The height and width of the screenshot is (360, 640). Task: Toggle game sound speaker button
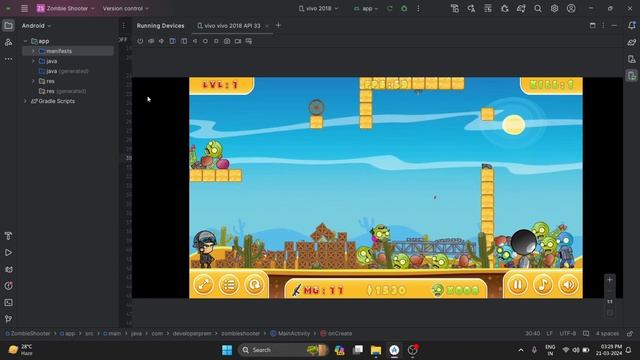[568, 284]
